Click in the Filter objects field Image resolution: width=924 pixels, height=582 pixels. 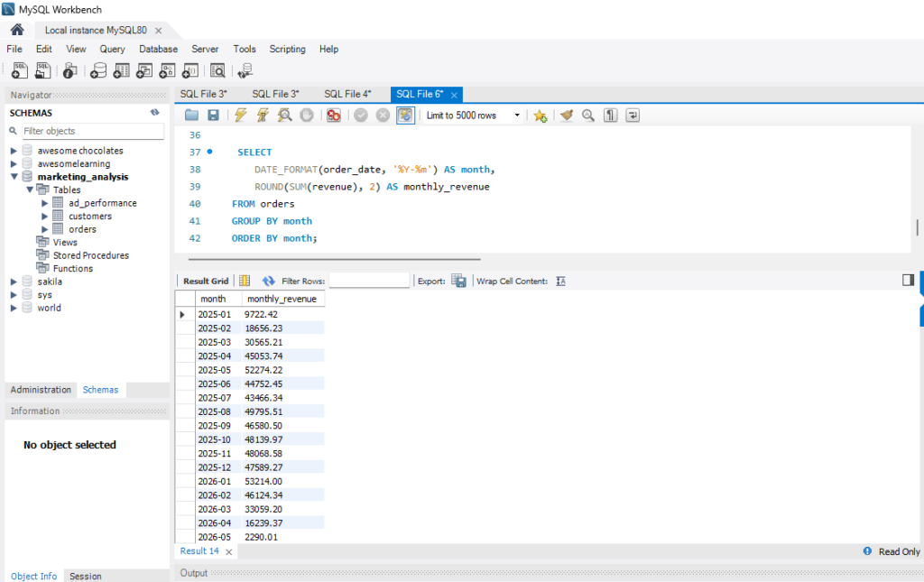coord(93,131)
